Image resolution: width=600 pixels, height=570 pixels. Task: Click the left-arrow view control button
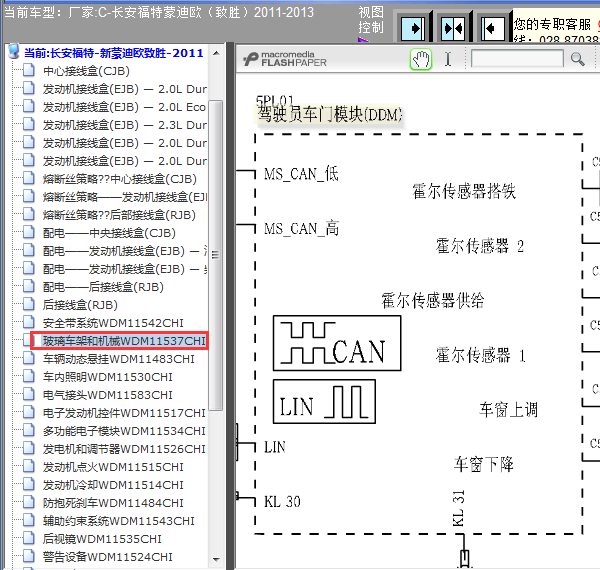click(490, 25)
